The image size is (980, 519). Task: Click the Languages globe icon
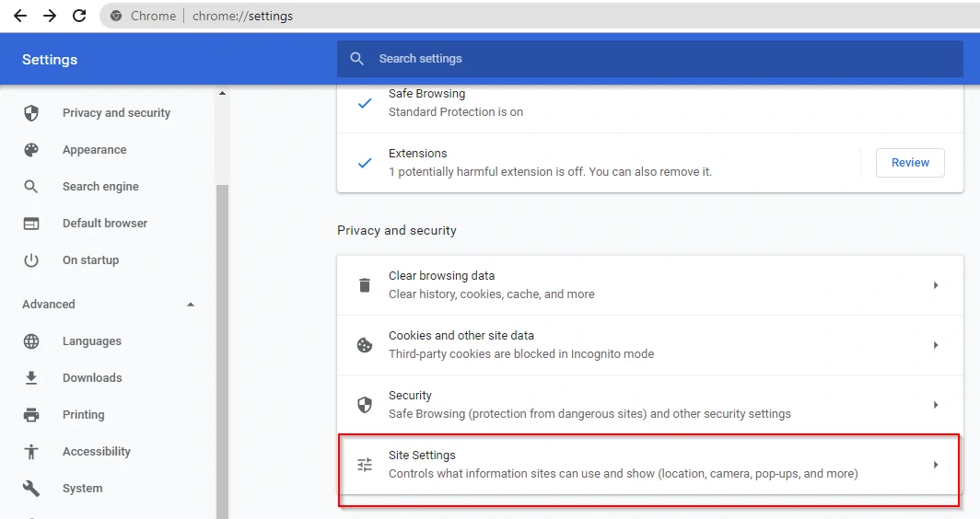pyautogui.click(x=31, y=341)
